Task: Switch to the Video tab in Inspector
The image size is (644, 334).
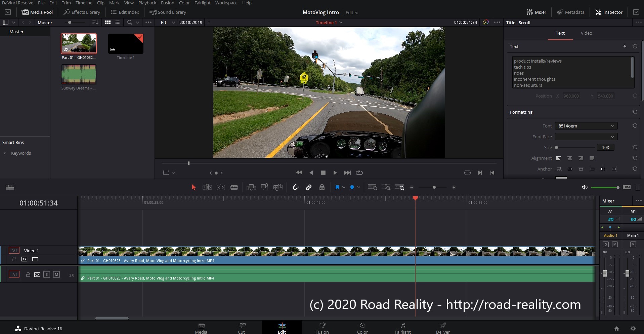Action: (x=586, y=33)
